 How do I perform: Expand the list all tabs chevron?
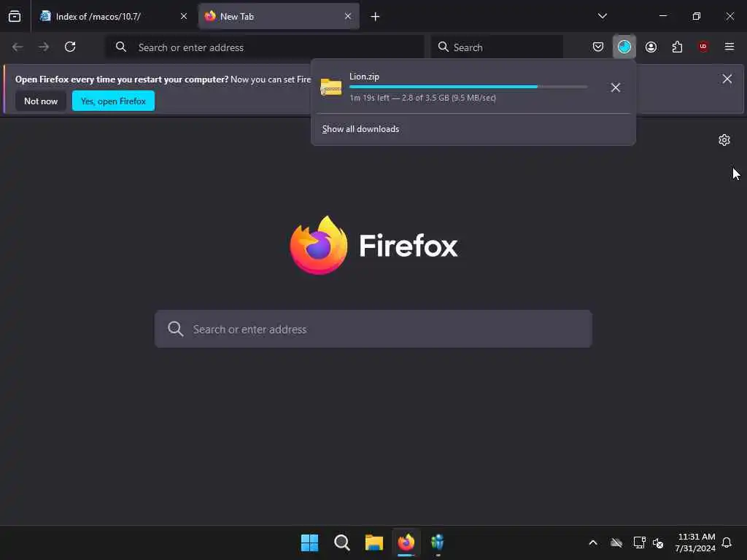point(602,16)
